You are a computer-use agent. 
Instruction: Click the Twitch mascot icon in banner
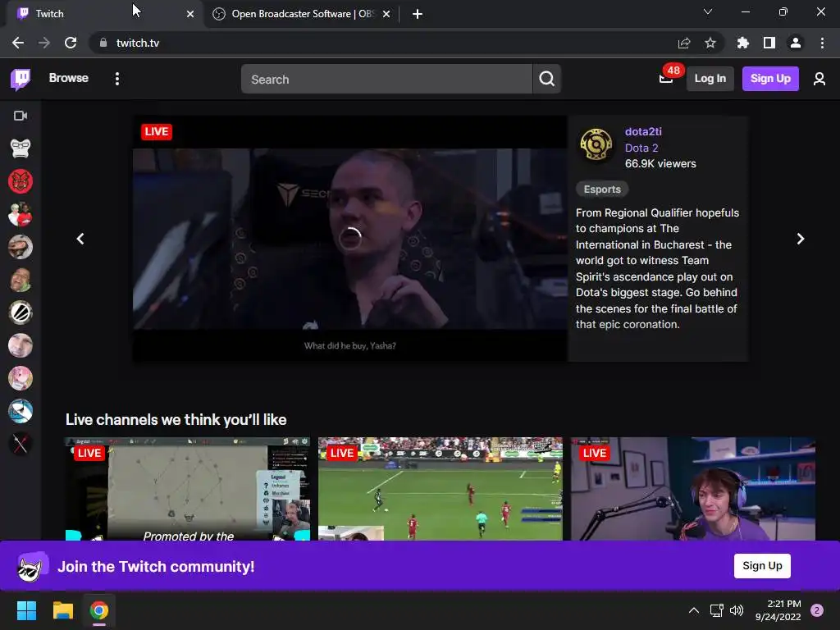pos(31,566)
